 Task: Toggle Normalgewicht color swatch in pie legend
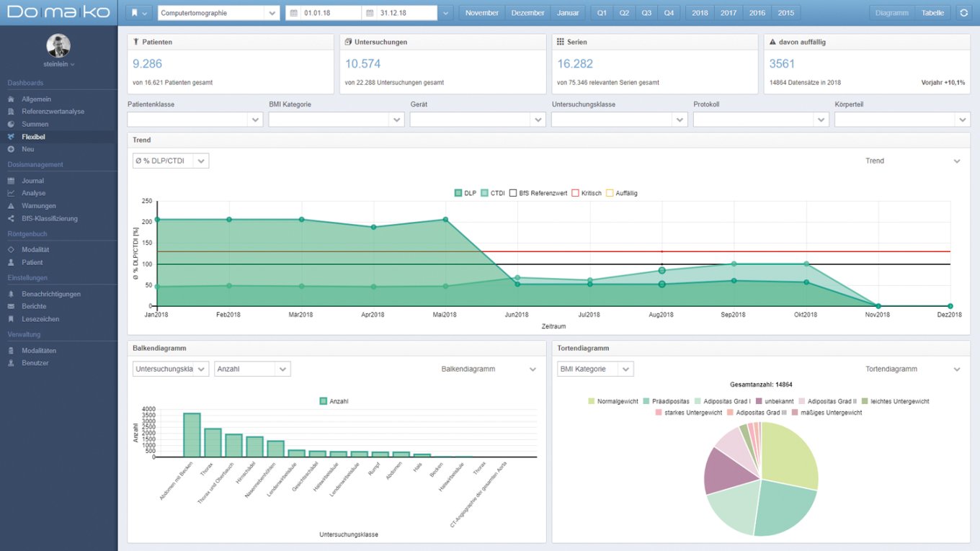(592, 401)
